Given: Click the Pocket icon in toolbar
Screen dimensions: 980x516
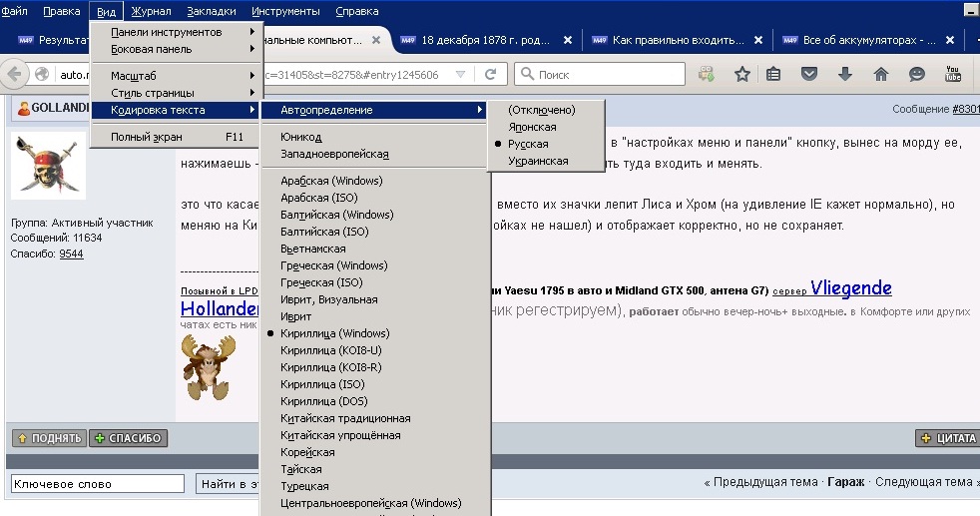Looking at the screenshot, I should (810, 74).
